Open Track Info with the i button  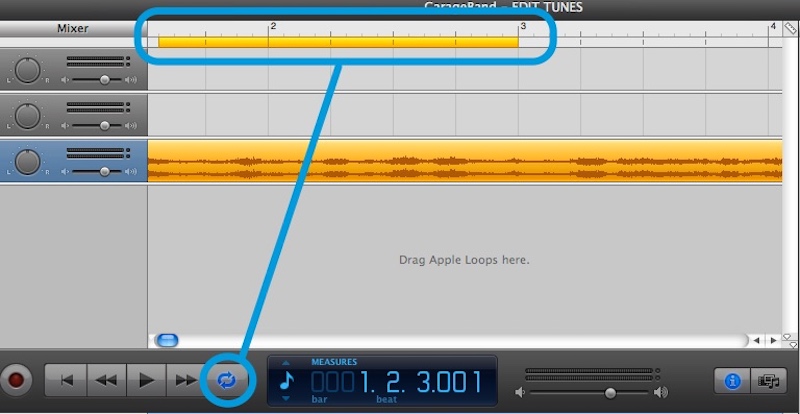pyautogui.click(x=732, y=381)
